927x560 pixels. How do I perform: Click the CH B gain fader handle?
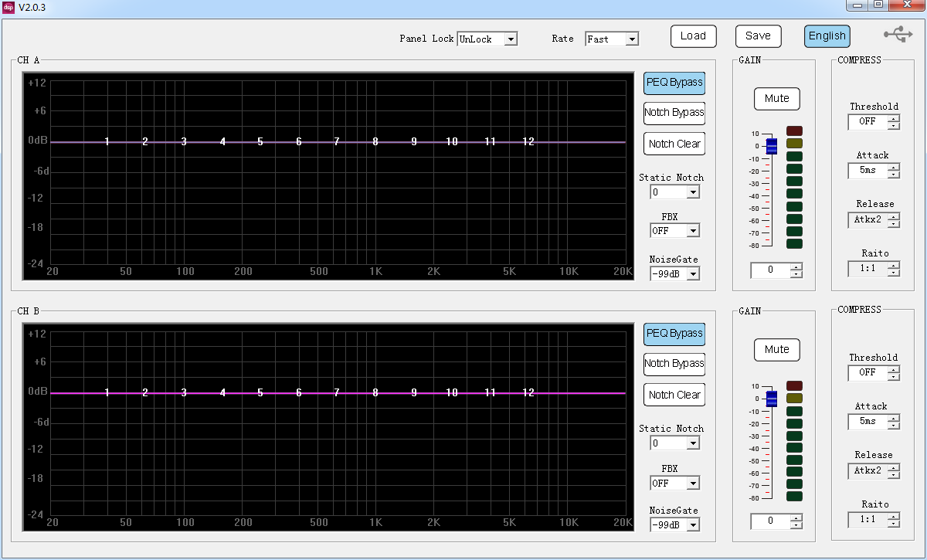click(x=772, y=399)
